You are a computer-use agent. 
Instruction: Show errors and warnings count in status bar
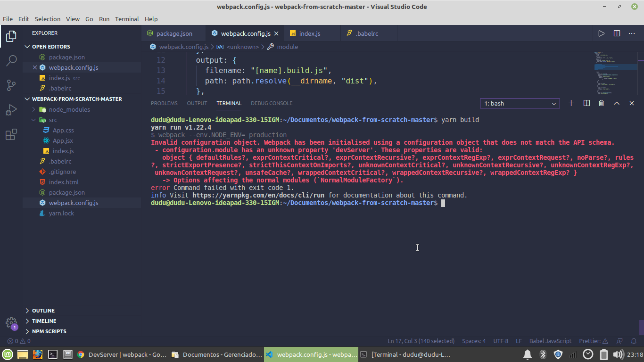coord(19,341)
